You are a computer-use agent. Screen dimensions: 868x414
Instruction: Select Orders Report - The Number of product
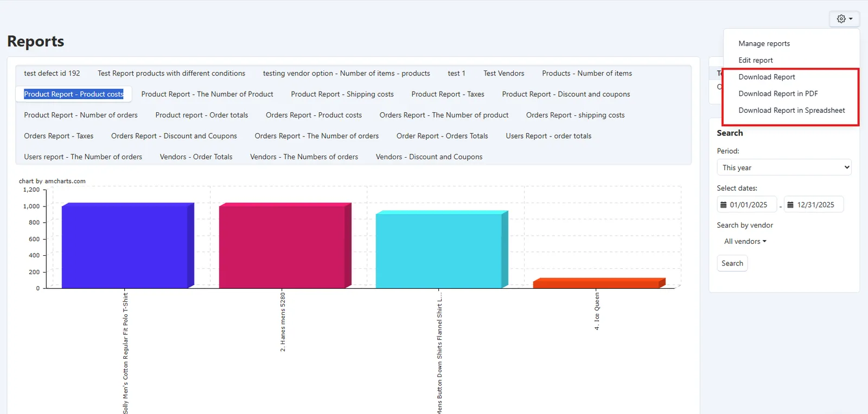444,115
